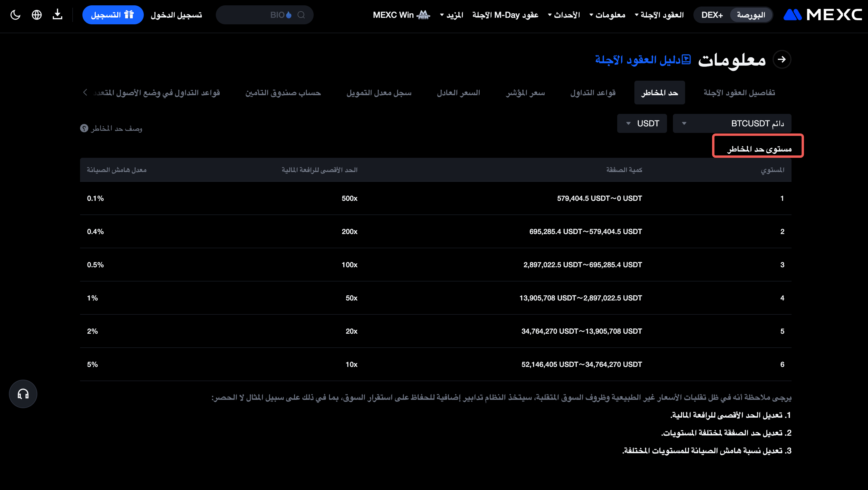
Task: Select the البورصة exchange toggle option
Action: tap(751, 15)
